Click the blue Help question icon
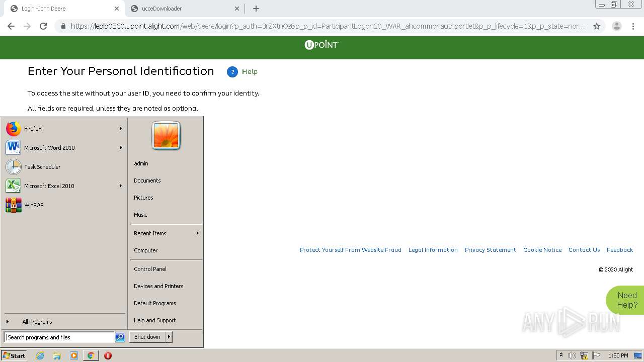 [232, 72]
